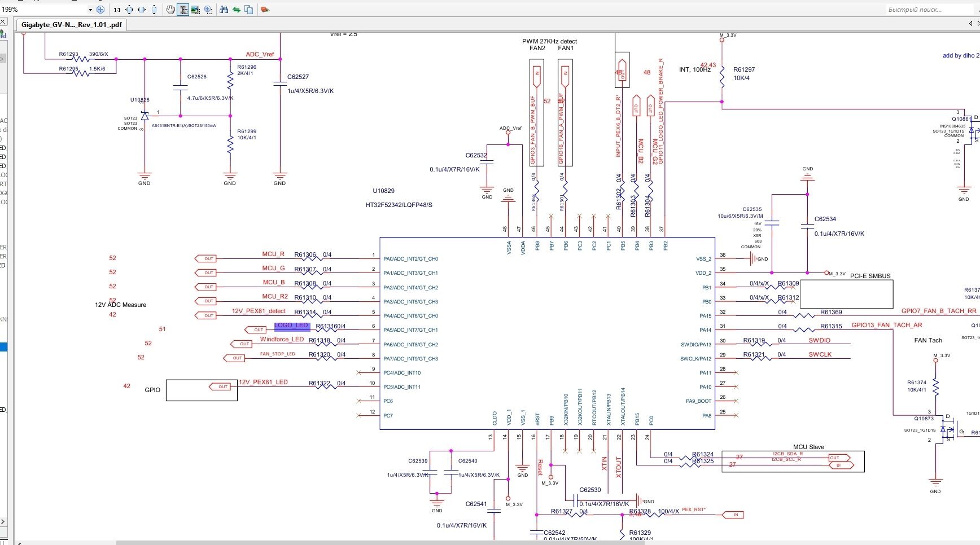Set view to actual size 1:1

117,10
